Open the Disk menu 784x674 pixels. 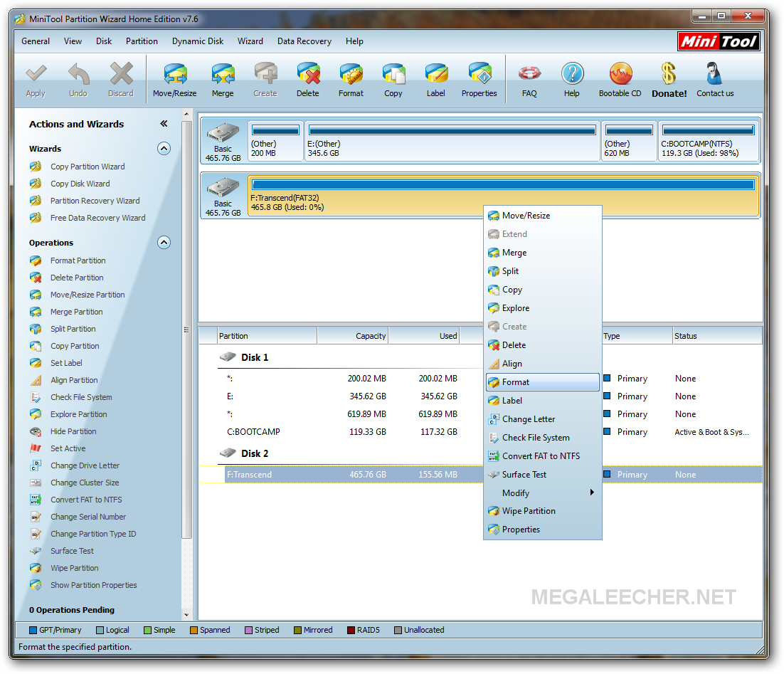[104, 41]
